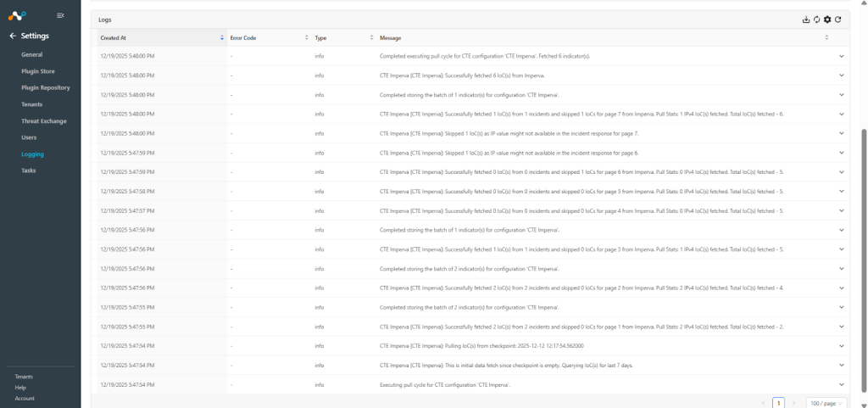
Task: Sort using the Error Code column arrows
Action: coord(307,37)
